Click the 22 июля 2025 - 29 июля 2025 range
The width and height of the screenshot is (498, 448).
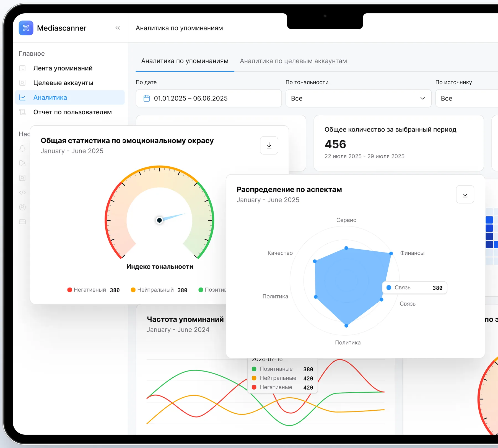point(364,156)
